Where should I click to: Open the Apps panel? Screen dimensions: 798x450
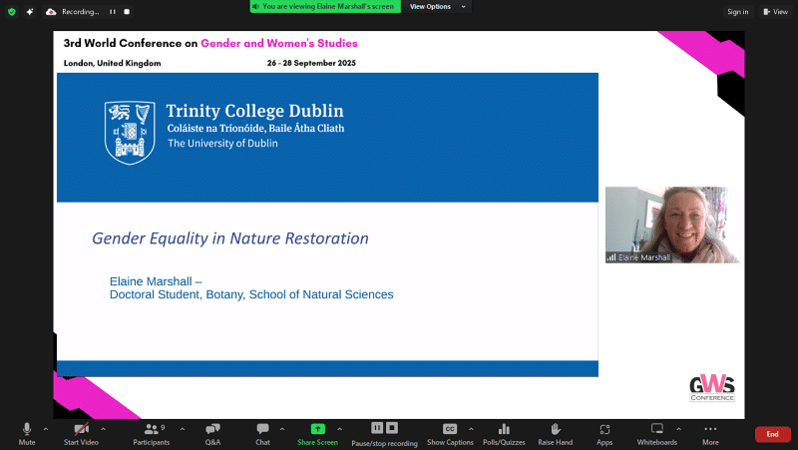tap(604, 430)
